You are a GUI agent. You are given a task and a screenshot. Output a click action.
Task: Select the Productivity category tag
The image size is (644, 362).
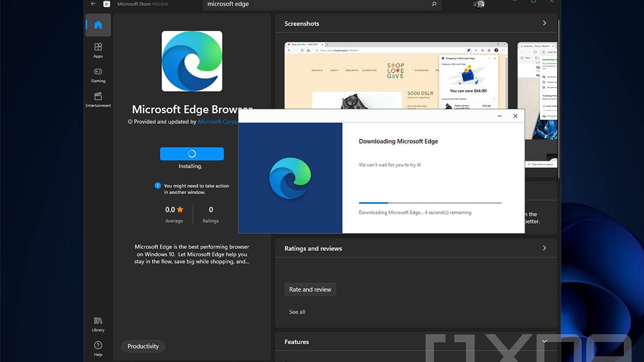pos(143,346)
